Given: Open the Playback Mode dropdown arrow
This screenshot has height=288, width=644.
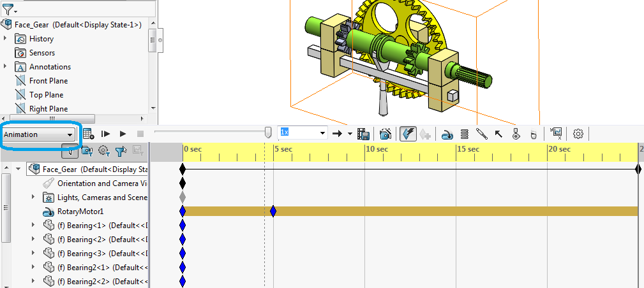Looking at the screenshot, I should click(x=350, y=134).
